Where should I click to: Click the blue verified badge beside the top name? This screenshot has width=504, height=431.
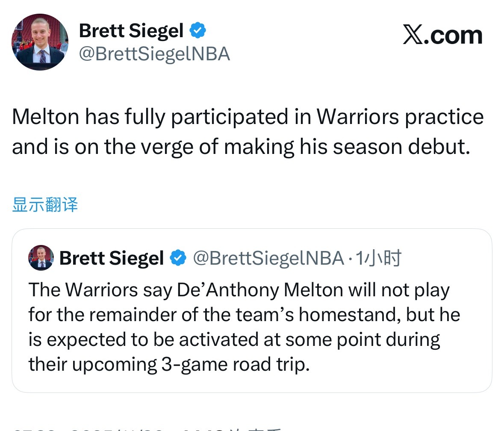pyautogui.click(x=198, y=31)
